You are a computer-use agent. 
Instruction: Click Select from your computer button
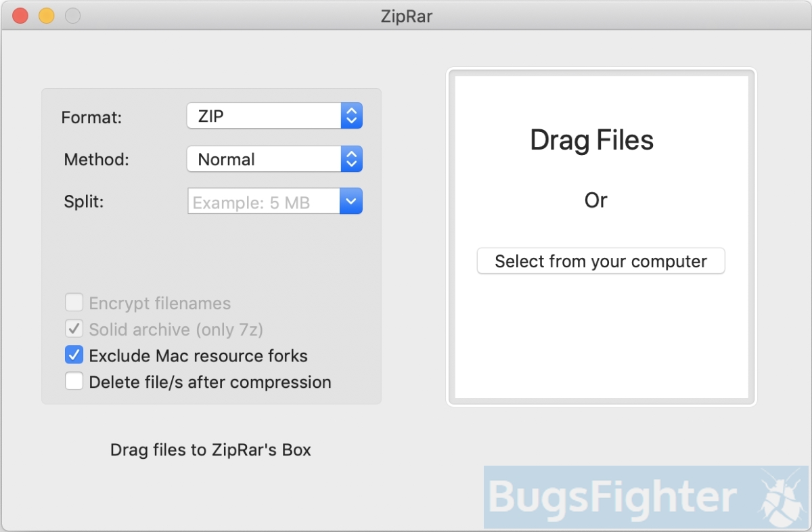(x=601, y=261)
